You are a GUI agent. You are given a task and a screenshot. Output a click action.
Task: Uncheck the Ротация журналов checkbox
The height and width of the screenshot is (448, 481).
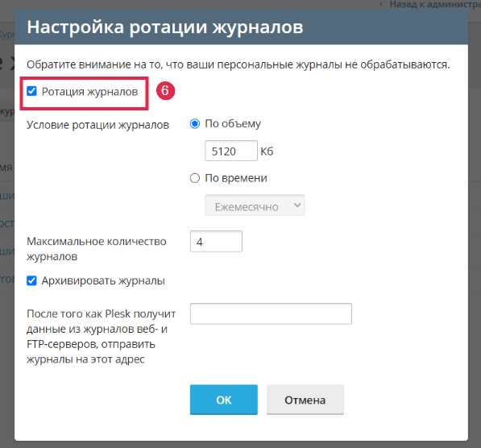click(31, 91)
